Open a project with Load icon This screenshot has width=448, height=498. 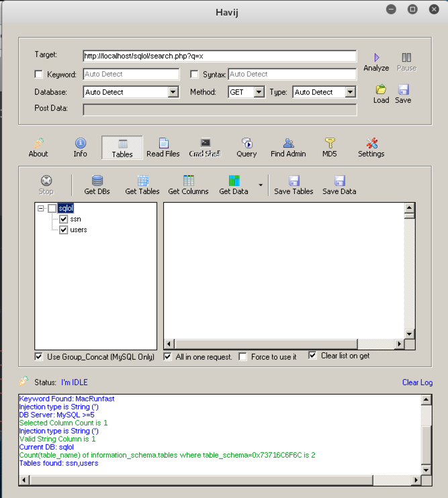pyautogui.click(x=381, y=89)
